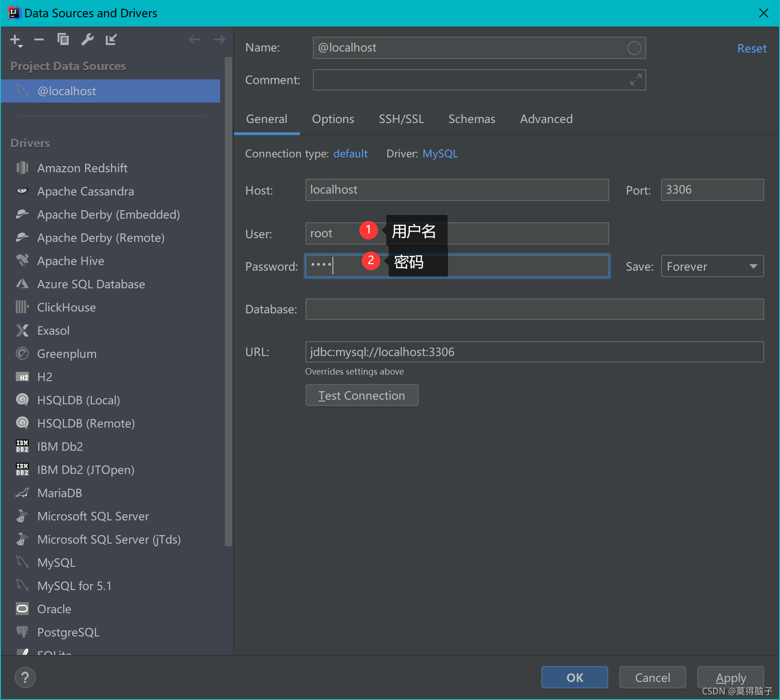Screen dimensions: 780x700
Task: Navigate back with left arrow
Action: pos(195,39)
